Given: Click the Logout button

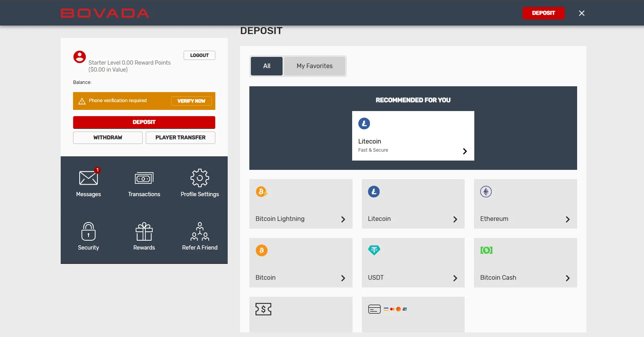Looking at the screenshot, I should tap(199, 55).
